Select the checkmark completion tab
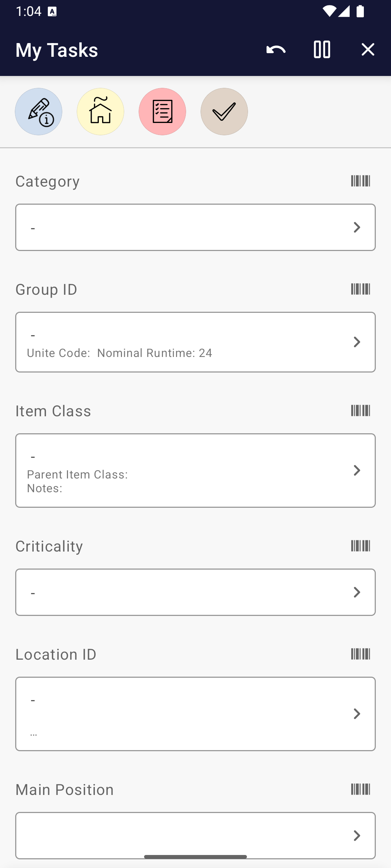Screen dimensions: 391x868 point(224,112)
